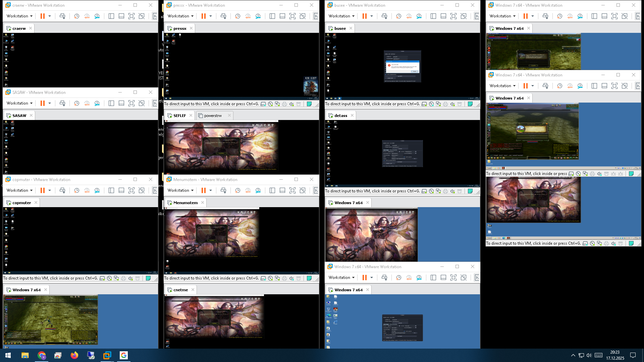
Task: Revert the busee VM to its snapshot
Action: click(x=409, y=16)
